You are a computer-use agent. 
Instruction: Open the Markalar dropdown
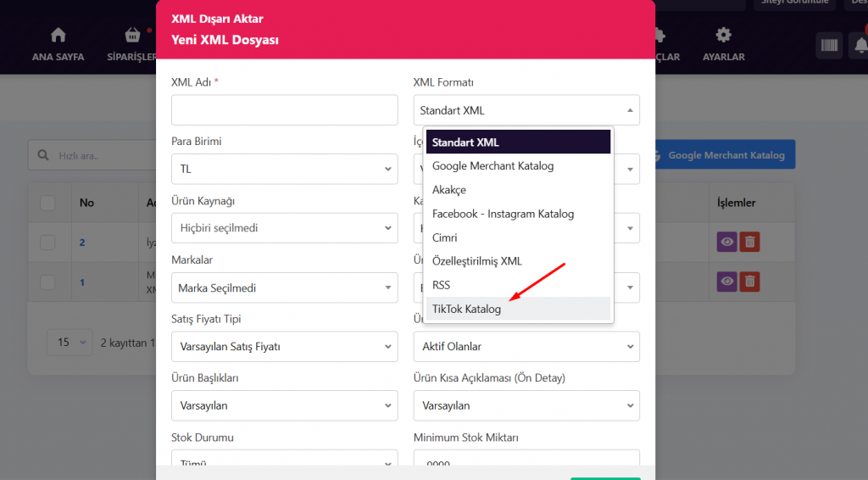(x=284, y=287)
